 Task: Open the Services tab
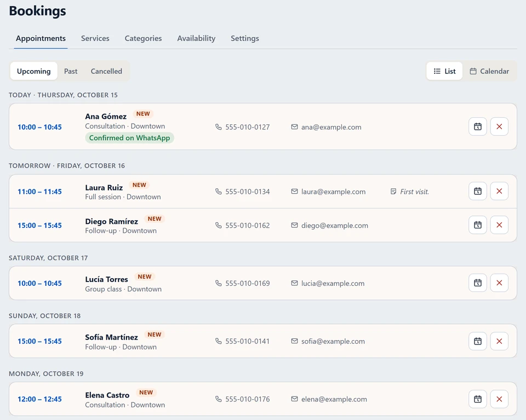pos(95,38)
